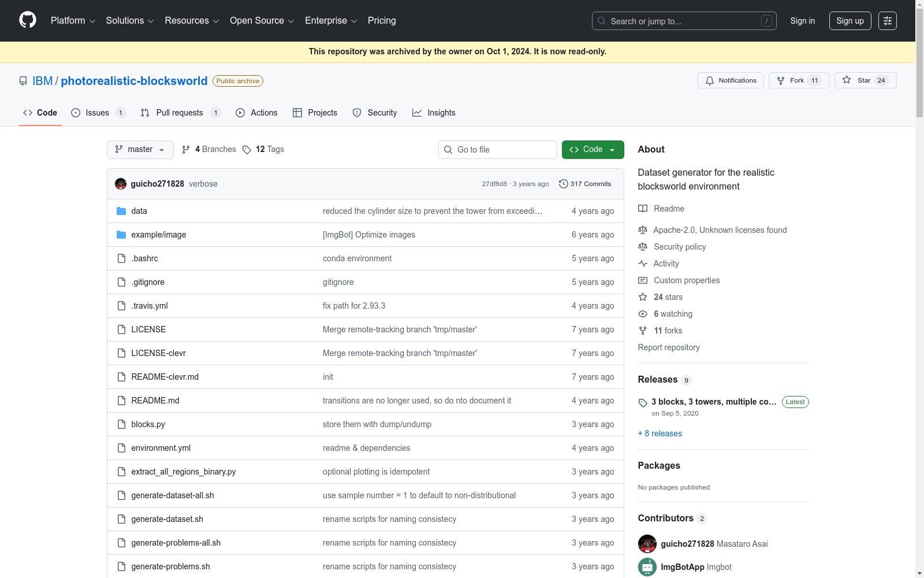Screen dimensions: 924x578
Task: Click the eye icon beside 6 watching
Action: (x=643, y=314)
